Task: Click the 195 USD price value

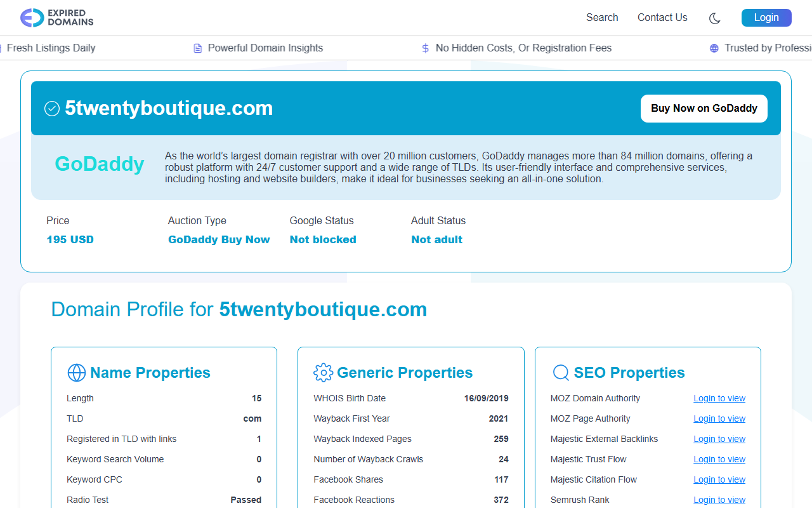Action: coord(70,240)
